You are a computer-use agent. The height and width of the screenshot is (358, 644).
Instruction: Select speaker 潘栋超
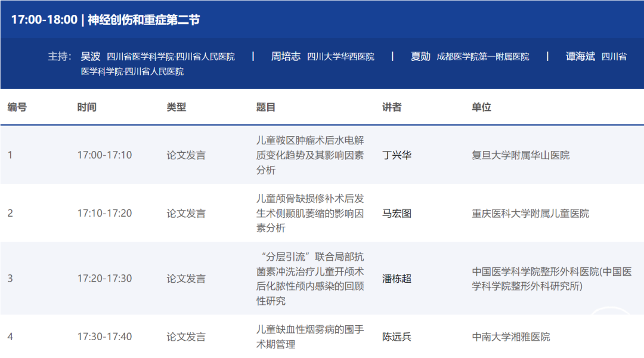(397, 279)
